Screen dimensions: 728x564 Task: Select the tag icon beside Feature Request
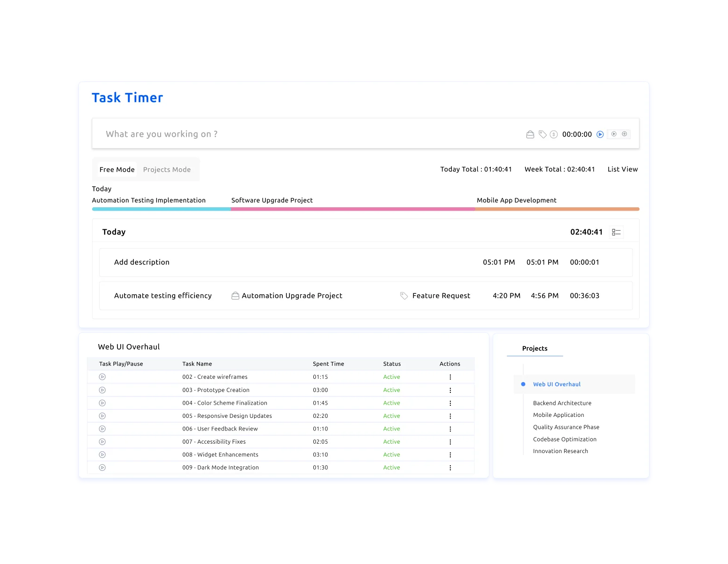pos(404,296)
